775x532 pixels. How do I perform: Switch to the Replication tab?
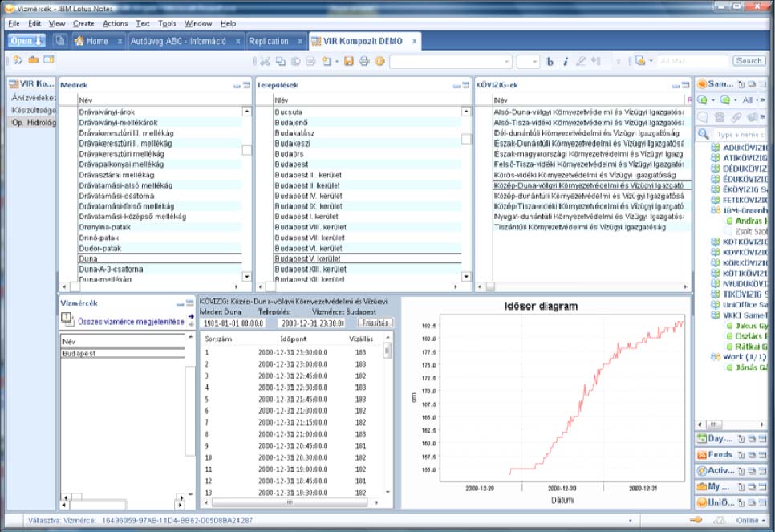(269, 41)
